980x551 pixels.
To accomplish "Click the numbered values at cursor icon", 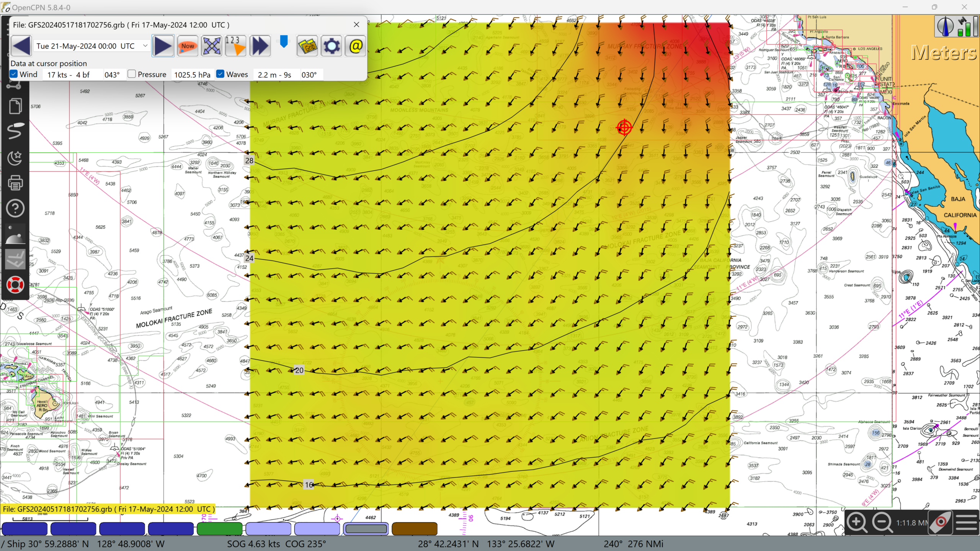I will pyautogui.click(x=235, y=46).
